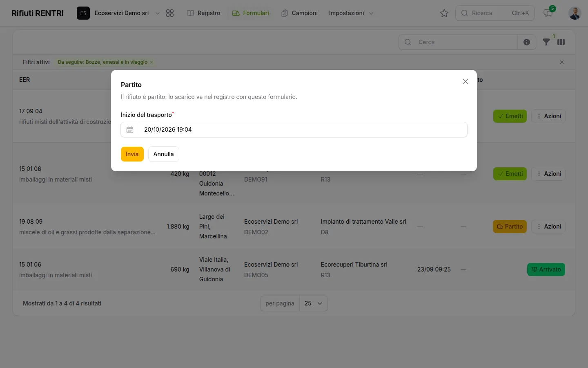588x368 pixels.
Task: Open the global Ricerca search box
Action: 495,13
